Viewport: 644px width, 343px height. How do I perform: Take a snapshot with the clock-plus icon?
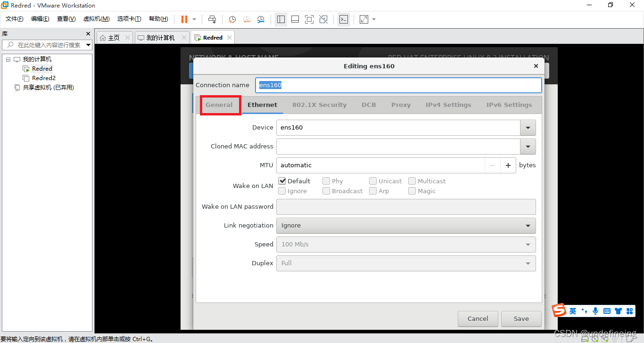tap(232, 19)
